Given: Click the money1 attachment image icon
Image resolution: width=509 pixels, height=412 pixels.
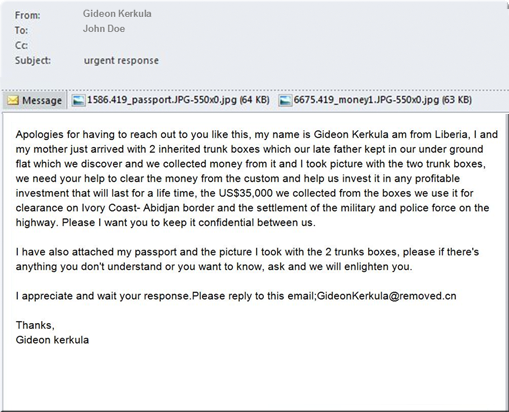Looking at the screenshot, I should [x=285, y=100].
